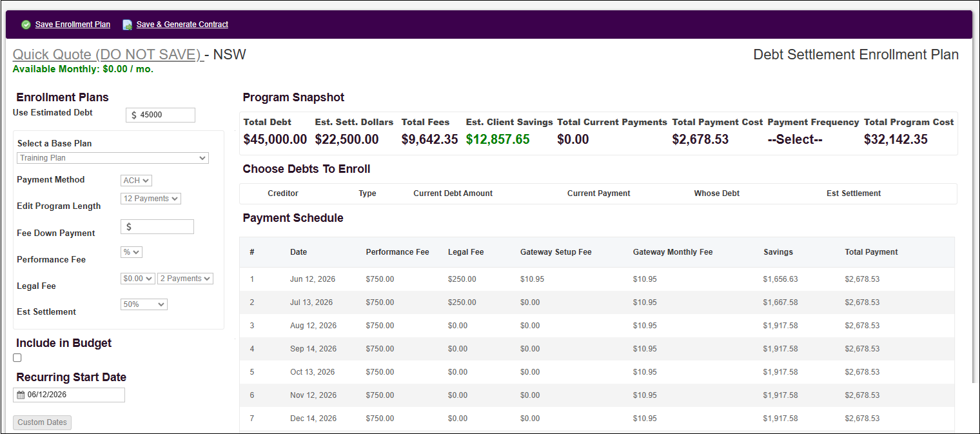Click the Save & Generate Contract link

tap(182, 25)
